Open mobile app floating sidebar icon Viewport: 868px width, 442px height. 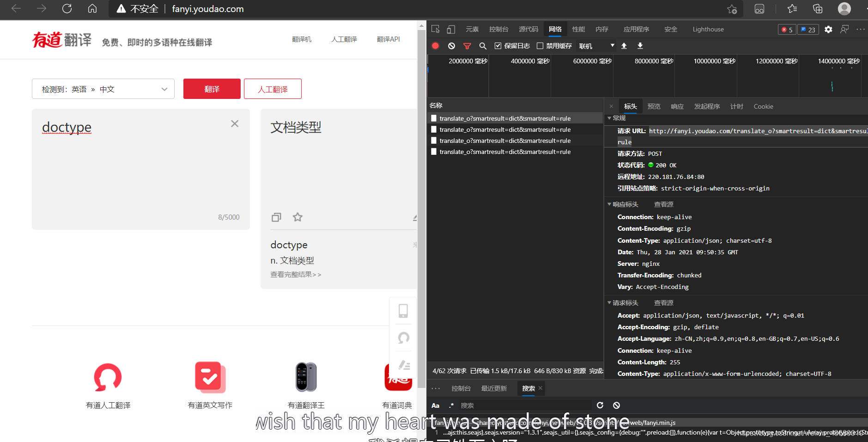[403, 311]
